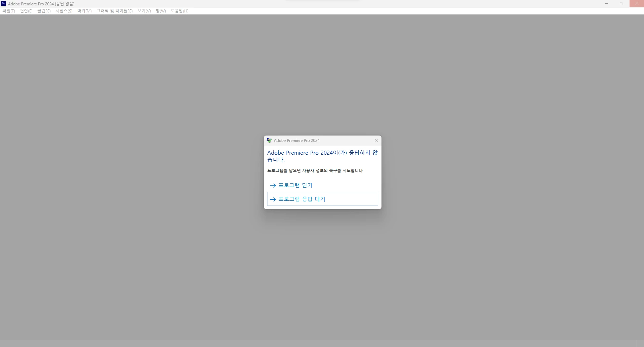Open the 보기(V) menu
Image resolution: width=644 pixels, height=347 pixels.
144,11
